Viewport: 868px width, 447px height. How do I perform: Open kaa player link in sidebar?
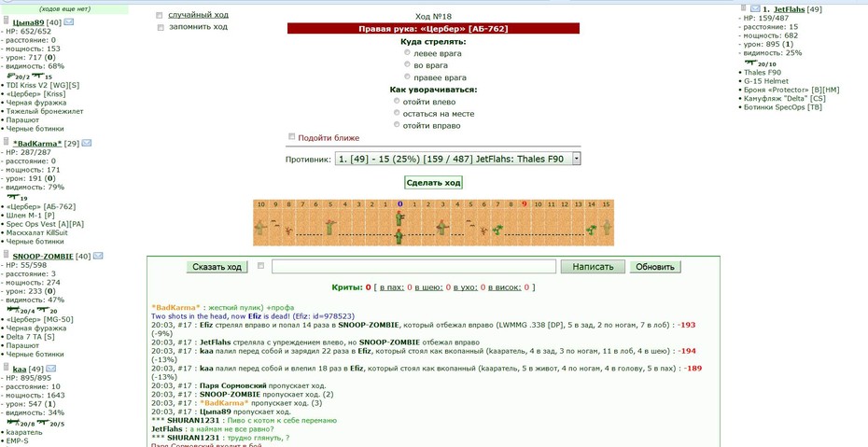[x=20, y=369]
